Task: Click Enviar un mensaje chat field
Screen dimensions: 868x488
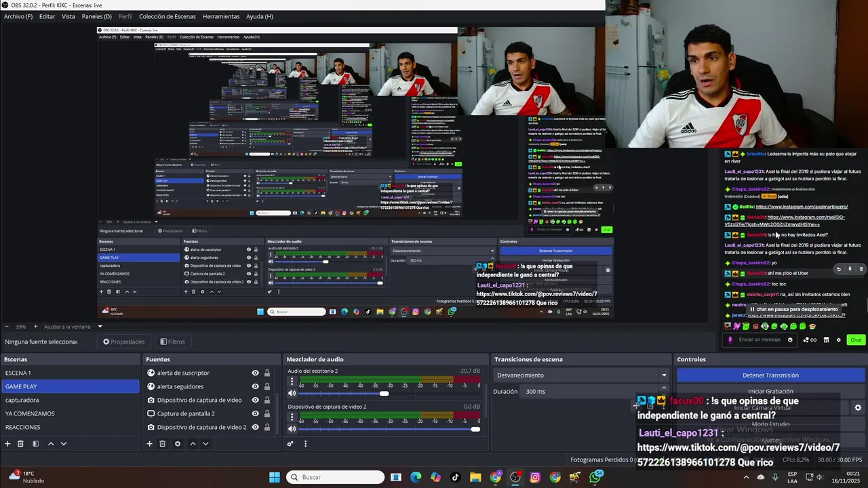Action: click(x=759, y=340)
